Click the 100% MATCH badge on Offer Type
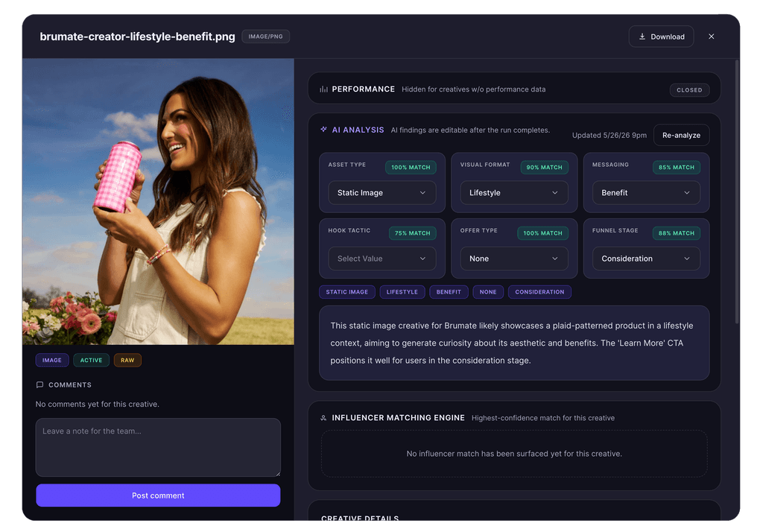Screen dimensions: 763x532 [542, 233]
